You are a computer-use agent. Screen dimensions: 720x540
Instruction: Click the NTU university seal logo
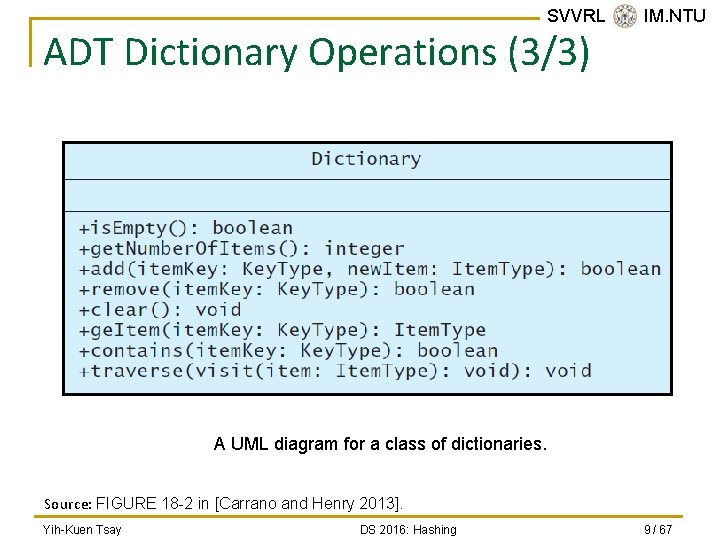[625, 16]
